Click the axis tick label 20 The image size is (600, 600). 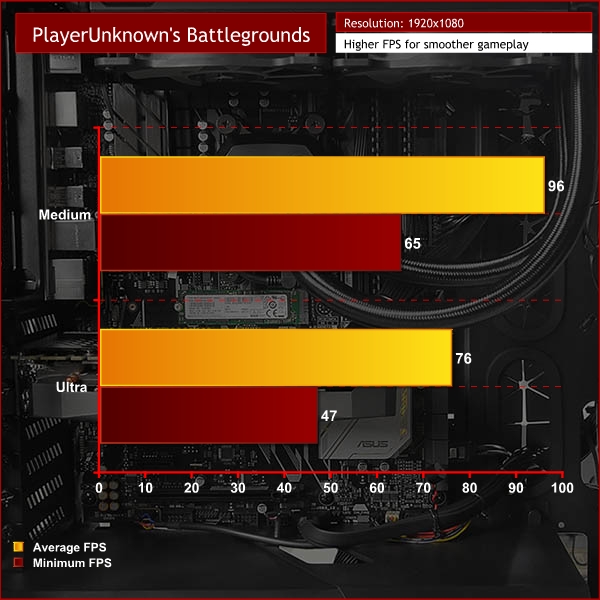pyautogui.click(x=192, y=488)
